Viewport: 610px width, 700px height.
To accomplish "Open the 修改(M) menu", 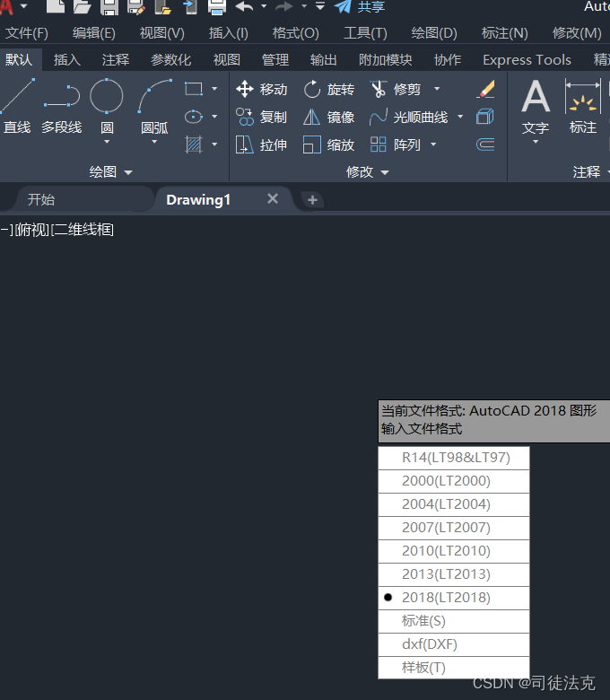I will click(x=577, y=33).
